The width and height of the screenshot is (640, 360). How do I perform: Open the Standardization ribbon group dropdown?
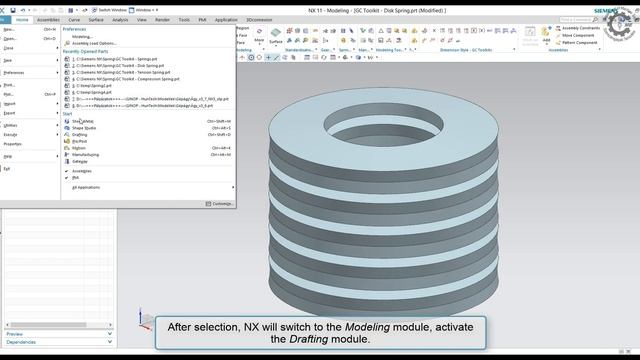click(316, 50)
